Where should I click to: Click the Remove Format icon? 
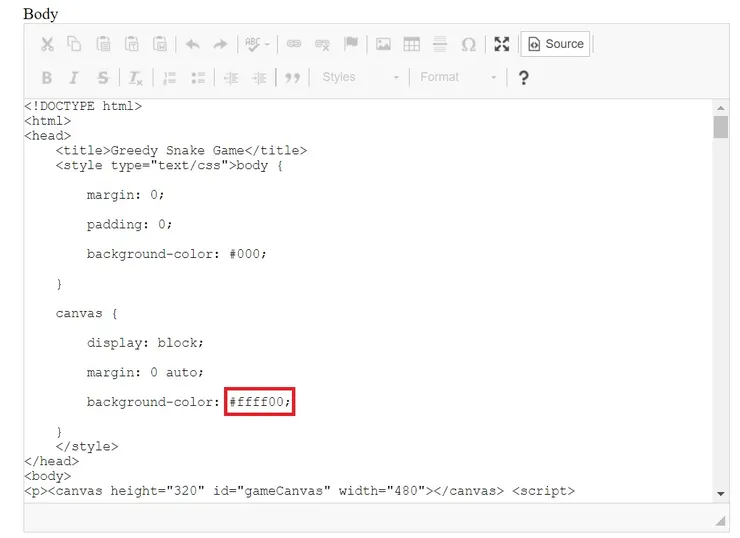pyautogui.click(x=135, y=78)
